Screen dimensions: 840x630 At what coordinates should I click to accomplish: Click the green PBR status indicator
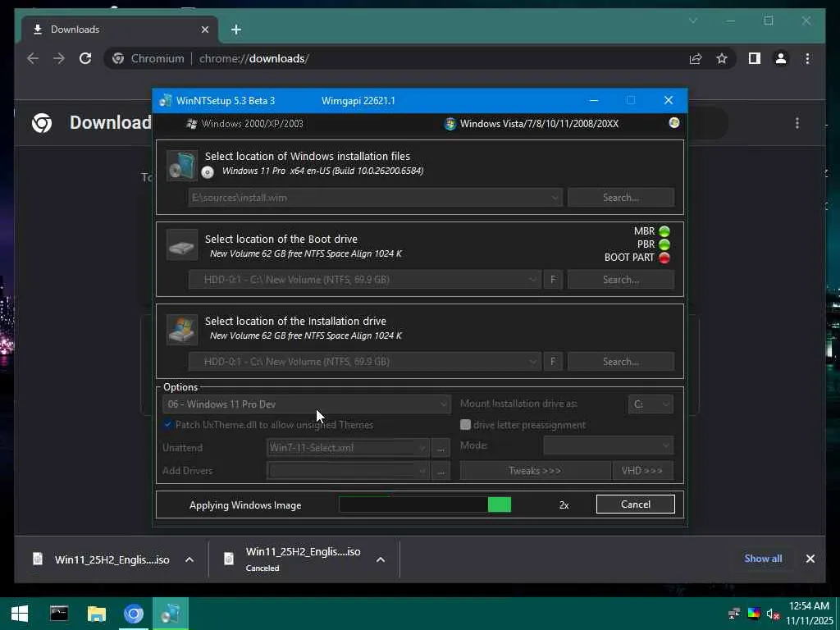pos(664,244)
